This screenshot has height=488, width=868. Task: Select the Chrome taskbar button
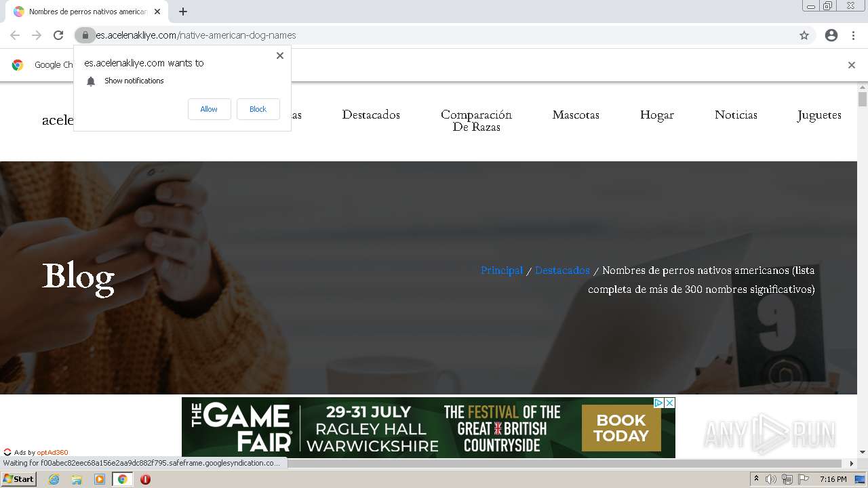122,479
